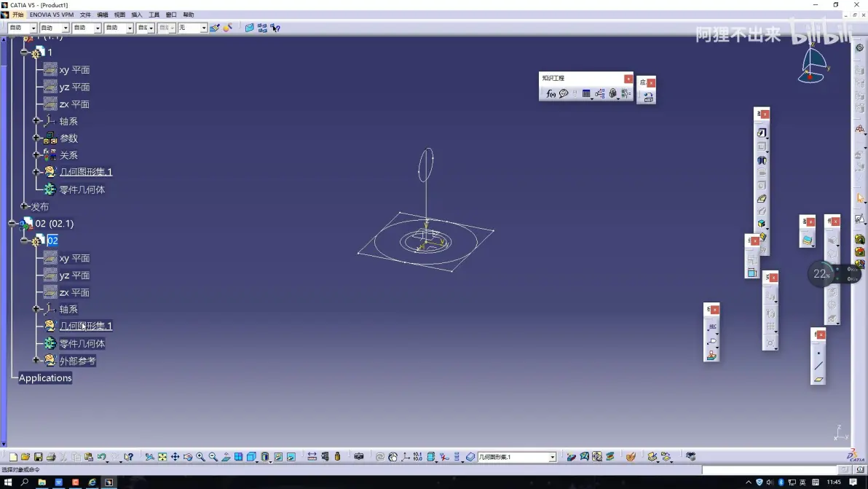Viewport: 868px width, 489px height.
Task: Open the 无 dropdown in top toolbar
Action: pyautogui.click(x=203, y=28)
